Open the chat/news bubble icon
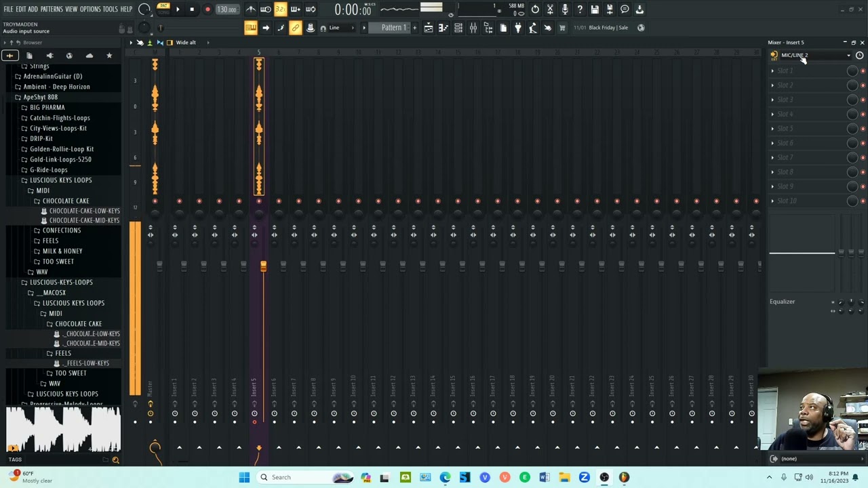Image resolution: width=868 pixels, height=488 pixels. coord(625,9)
